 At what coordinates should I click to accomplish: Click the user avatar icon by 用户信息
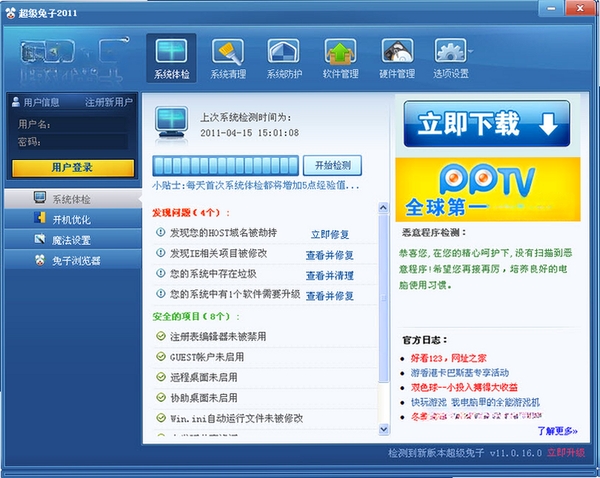16,102
